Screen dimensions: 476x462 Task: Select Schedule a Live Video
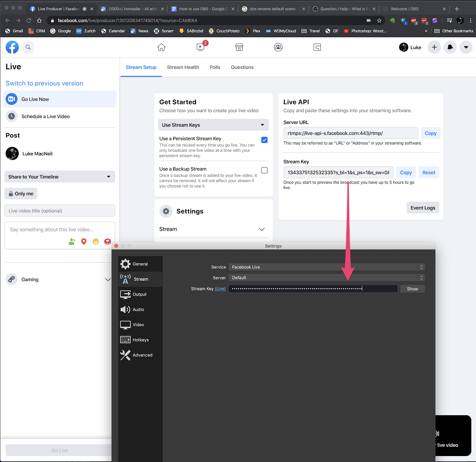60,116
